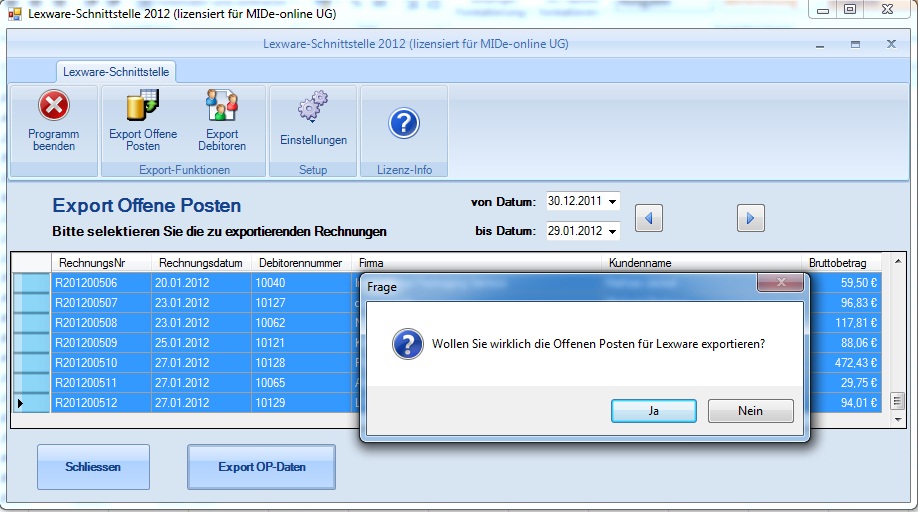This screenshot has width=918, height=512.
Task: Open Lizenz-Info question mark icon
Action: (x=404, y=123)
